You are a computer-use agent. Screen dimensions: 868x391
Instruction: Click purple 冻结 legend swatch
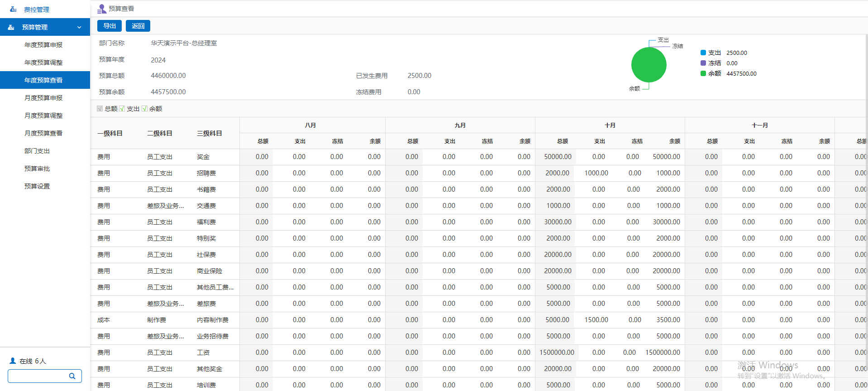point(703,63)
